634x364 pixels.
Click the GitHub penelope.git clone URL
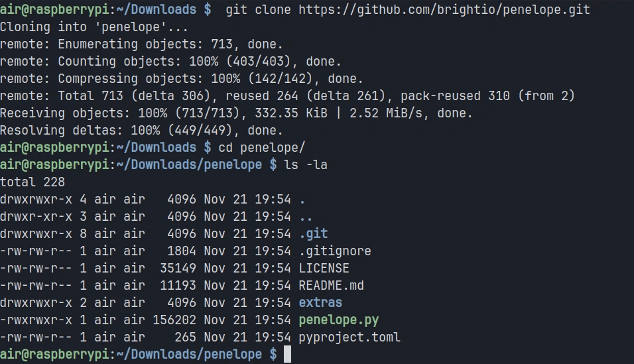[x=444, y=10]
